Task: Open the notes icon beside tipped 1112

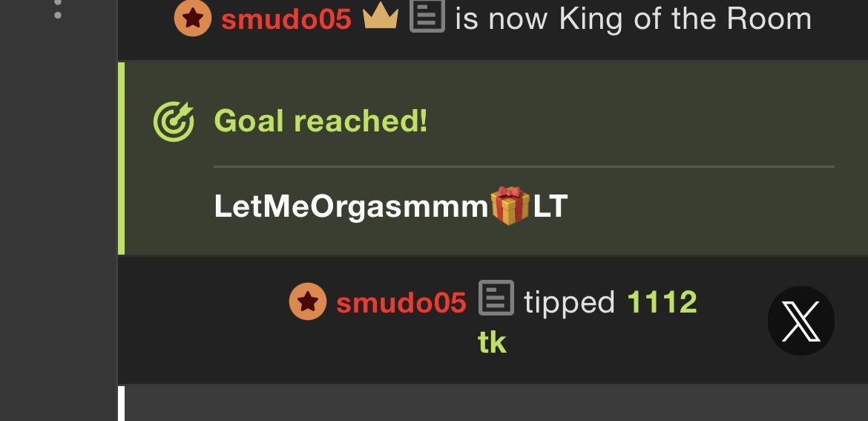Action: [x=496, y=298]
